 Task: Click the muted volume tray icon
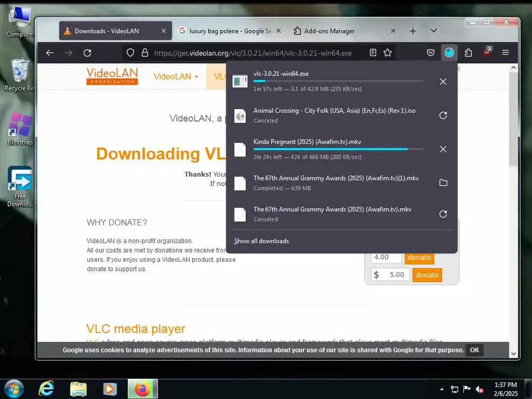click(x=480, y=389)
